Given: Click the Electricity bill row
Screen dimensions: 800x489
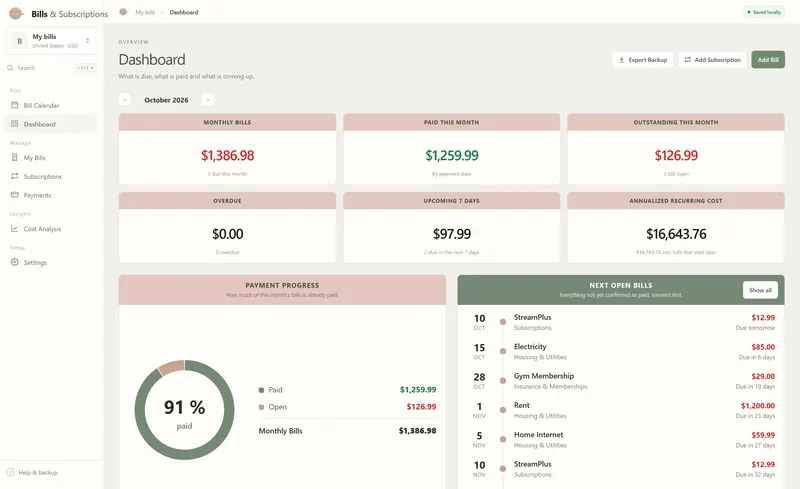Looking at the screenshot, I should 621,351.
